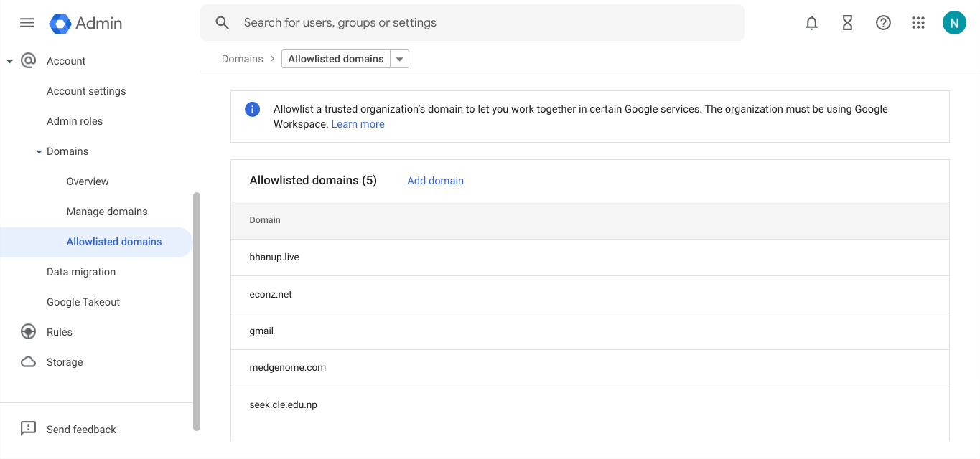Open the N account avatar
The height and width of the screenshot is (459, 980).
[954, 23]
